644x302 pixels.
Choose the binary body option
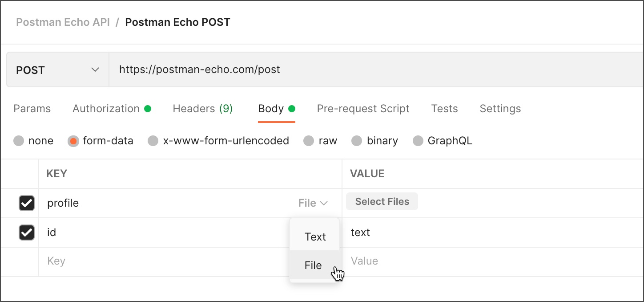click(x=357, y=141)
